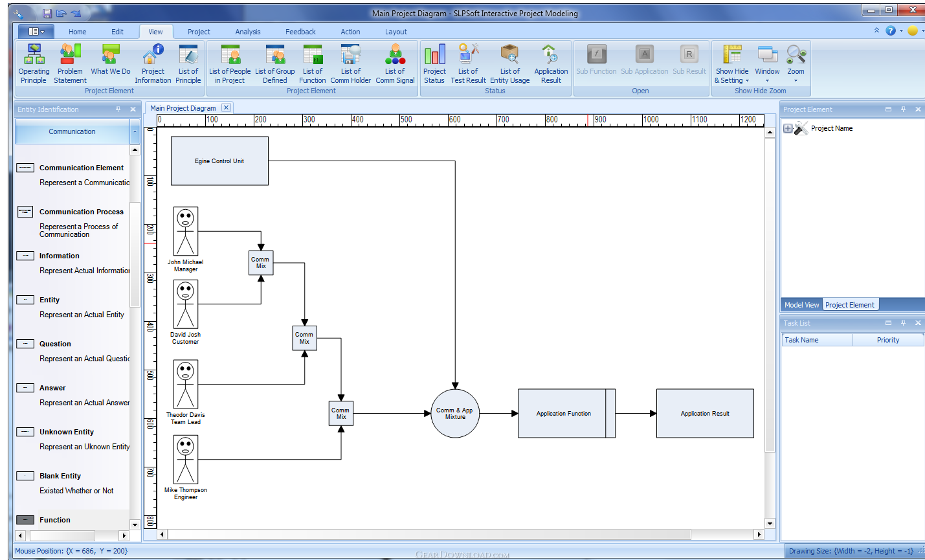Open the Communication category dropdown
Screen dimensions: 925x560
(135, 131)
